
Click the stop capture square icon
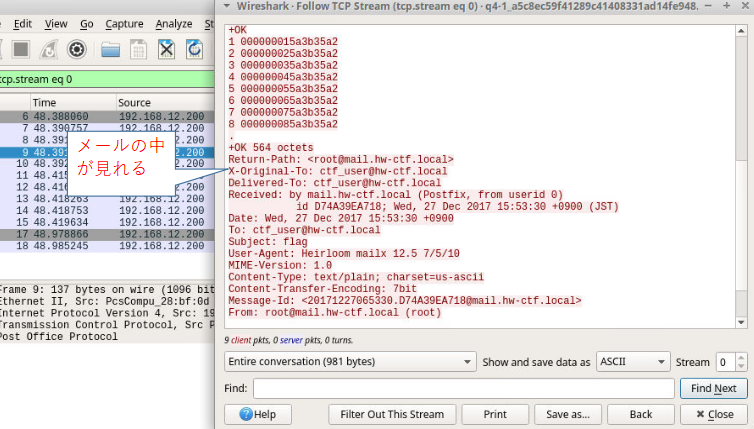21,49
